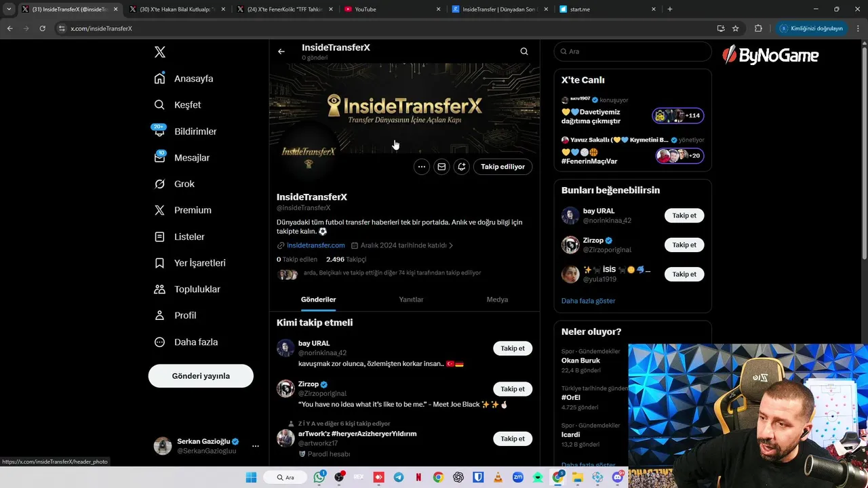868x488 pixels.
Task: Open WhatsApp from taskbar
Action: [319, 477]
